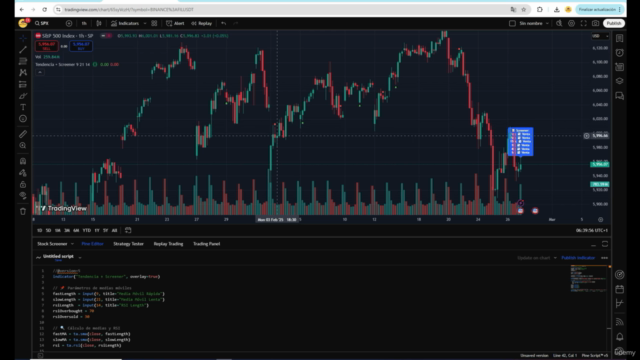Viewport: 640px width, 360px height.
Task: Expand the 'Sin nombre' layout dropdown
Action: point(547,23)
